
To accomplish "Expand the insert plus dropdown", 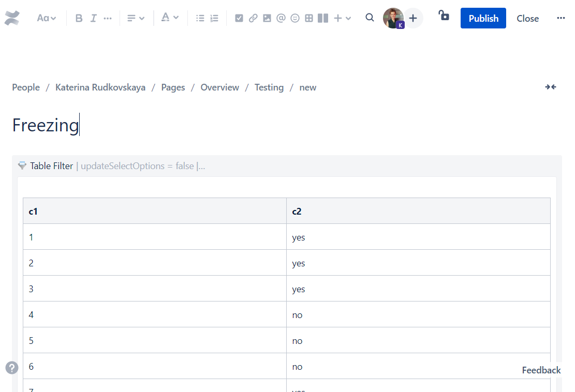I will click(x=340, y=18).
